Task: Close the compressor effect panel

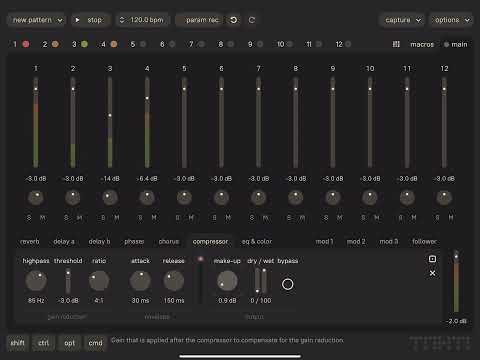Action: (432, 273)
